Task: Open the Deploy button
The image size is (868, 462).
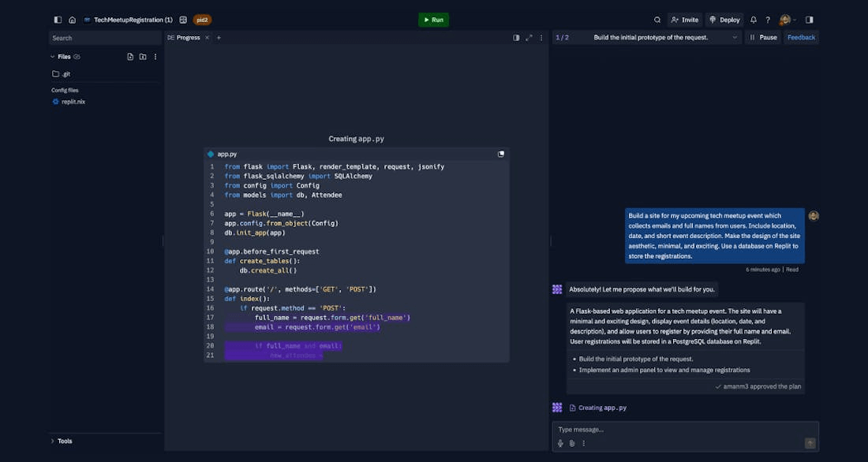Action: pos(724,20)
